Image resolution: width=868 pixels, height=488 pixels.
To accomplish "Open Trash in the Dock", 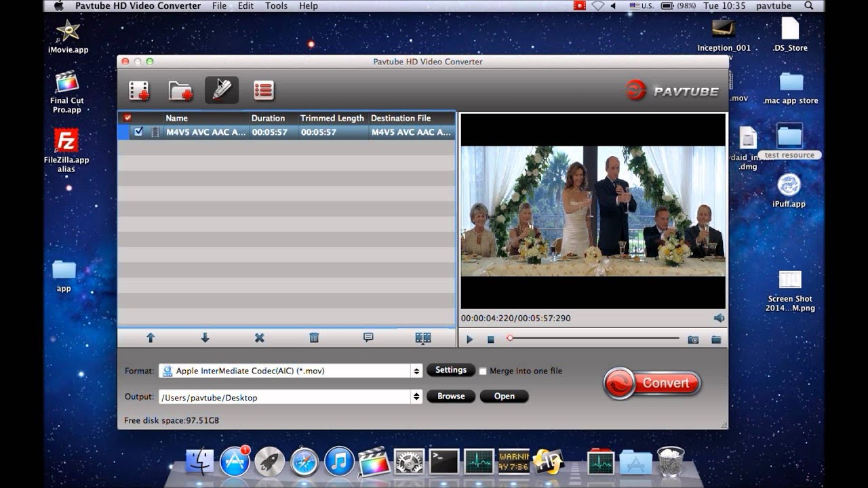I will tap(670, 461).
